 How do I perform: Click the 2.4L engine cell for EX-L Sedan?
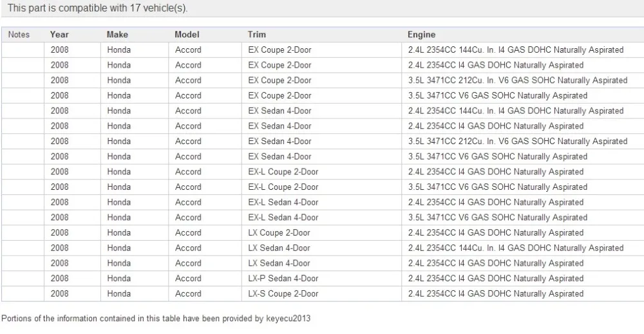523,202
